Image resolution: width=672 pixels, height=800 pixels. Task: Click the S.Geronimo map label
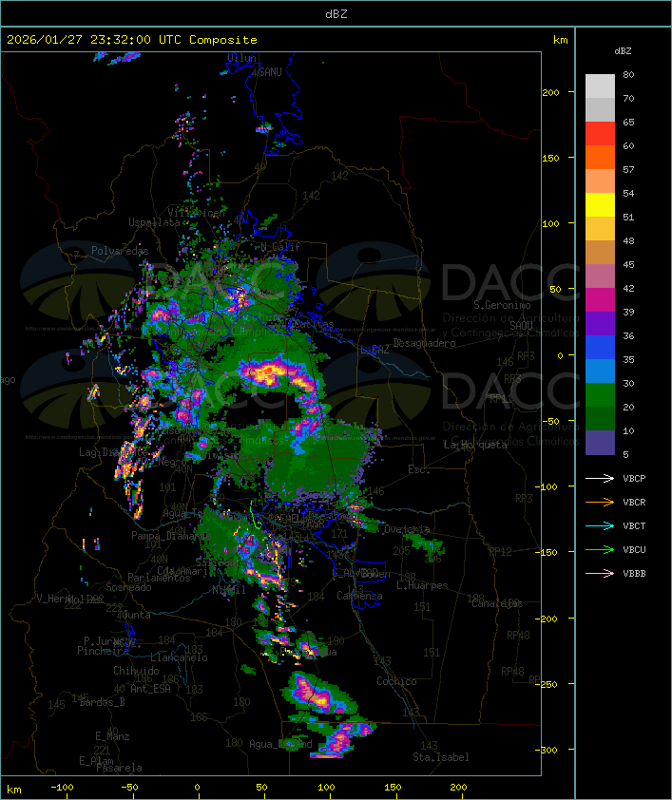[502, 305]
